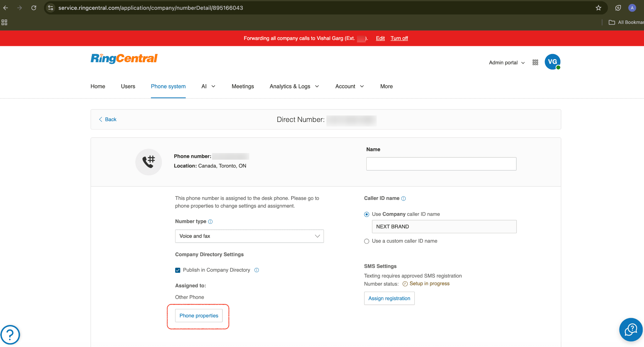Open the browser extension icon beside the star
644x347 pixels.
point(618,8)
